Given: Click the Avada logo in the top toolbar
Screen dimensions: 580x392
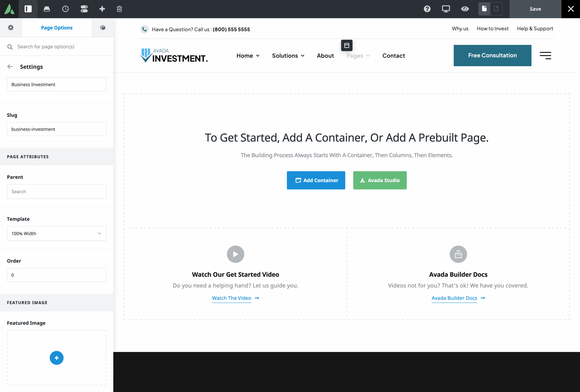Looking at the screenshot, I should 10,9.
